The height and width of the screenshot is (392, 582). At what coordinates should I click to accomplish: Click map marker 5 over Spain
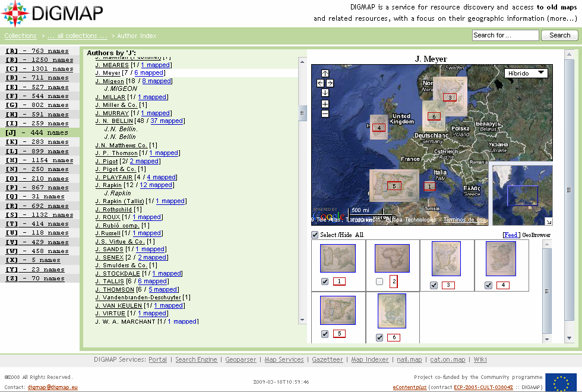point(394,186)
